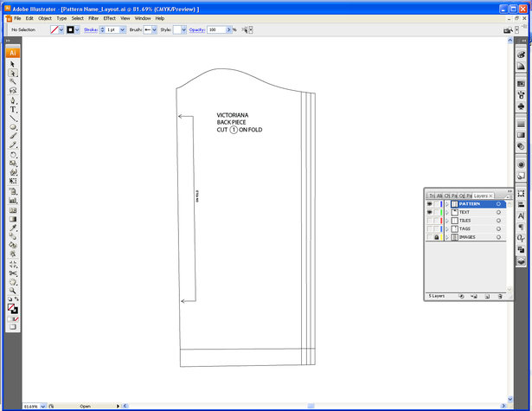The height and width of the screenshot is (411, 532).
Task: Toggle lock box for TEXT layer
Action: point(436,213)
